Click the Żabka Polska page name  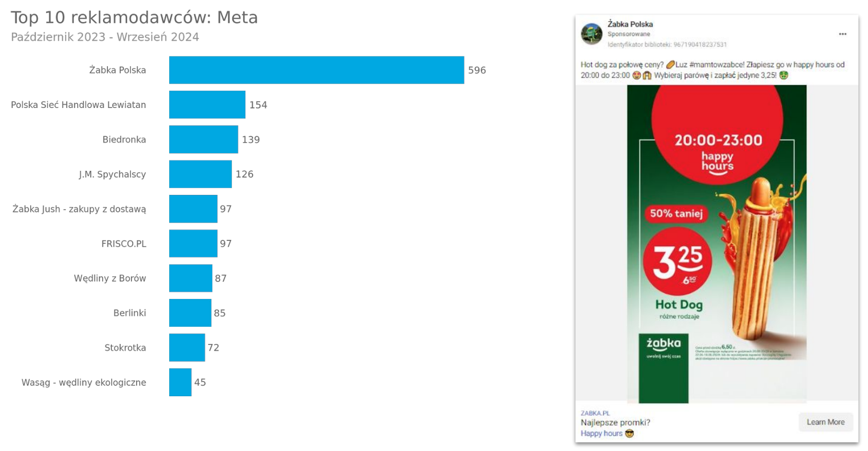click(x=630, y=24)
